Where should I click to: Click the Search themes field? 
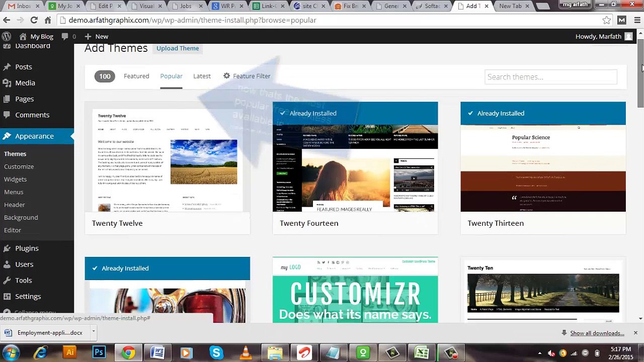[x=551, y=77]
